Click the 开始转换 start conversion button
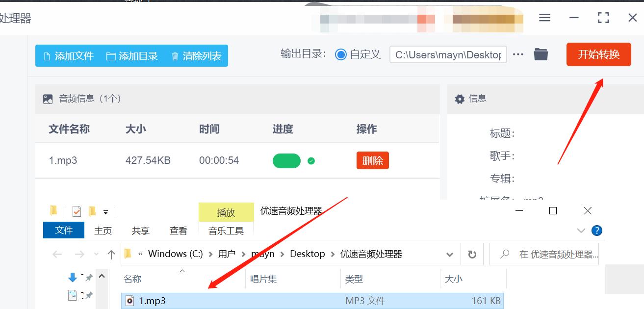 [598, 54]
